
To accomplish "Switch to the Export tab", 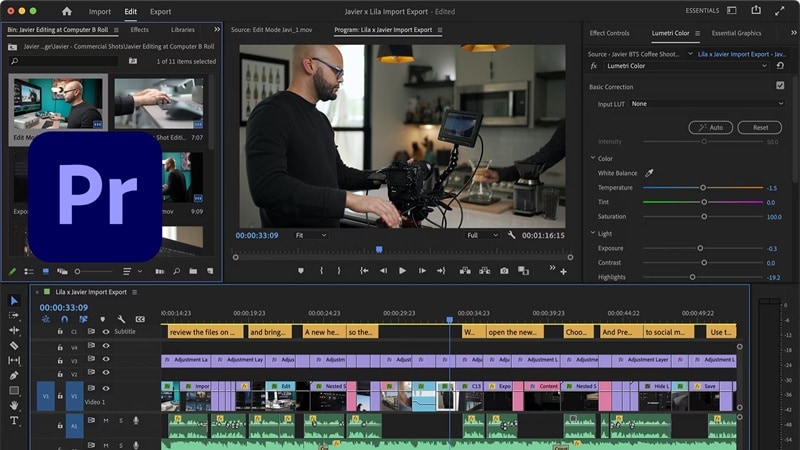I will (160, 12).
